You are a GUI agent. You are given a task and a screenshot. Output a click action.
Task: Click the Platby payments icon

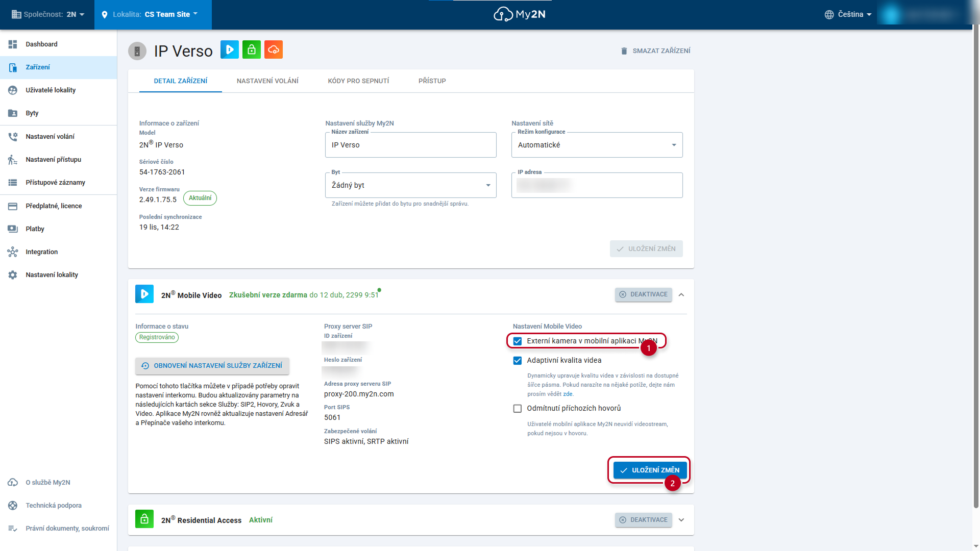[x=13, y=229]
